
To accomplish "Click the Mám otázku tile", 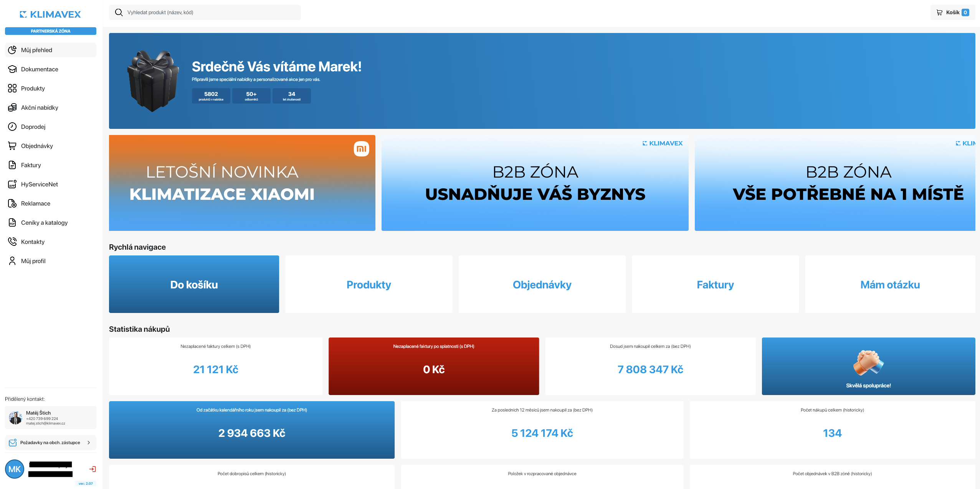I will [890, 284].
